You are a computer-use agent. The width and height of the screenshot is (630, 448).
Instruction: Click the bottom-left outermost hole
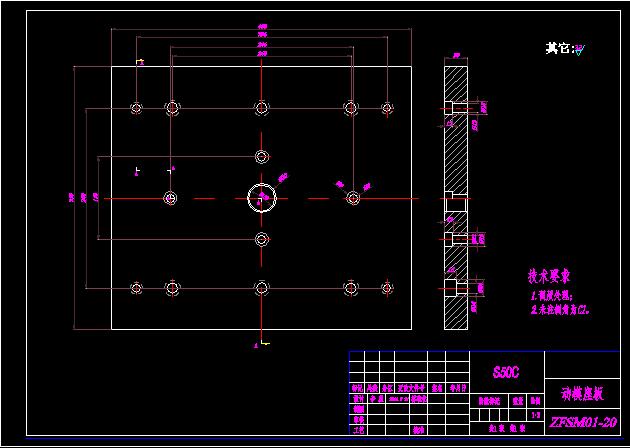136,288
